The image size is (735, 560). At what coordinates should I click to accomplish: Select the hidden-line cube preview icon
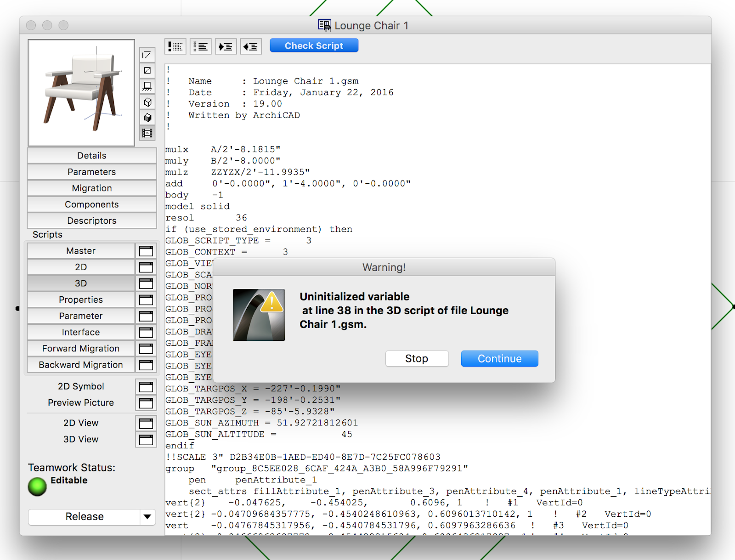coord(147,102)
